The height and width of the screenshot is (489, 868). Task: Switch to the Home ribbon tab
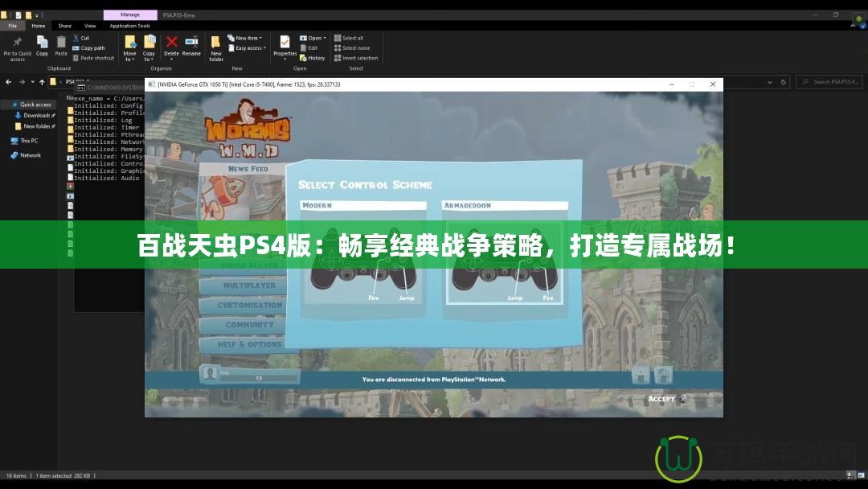pos(39,26)
